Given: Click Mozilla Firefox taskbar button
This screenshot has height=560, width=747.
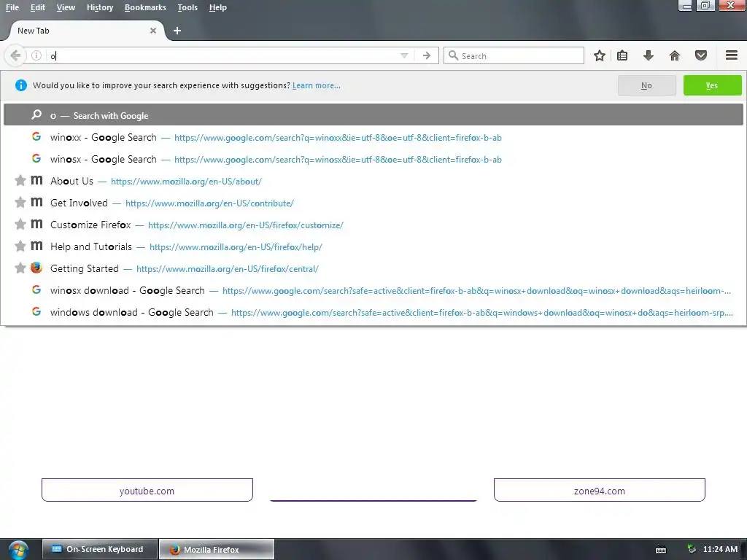Looking at the screenshot, I should pos(216,550).
